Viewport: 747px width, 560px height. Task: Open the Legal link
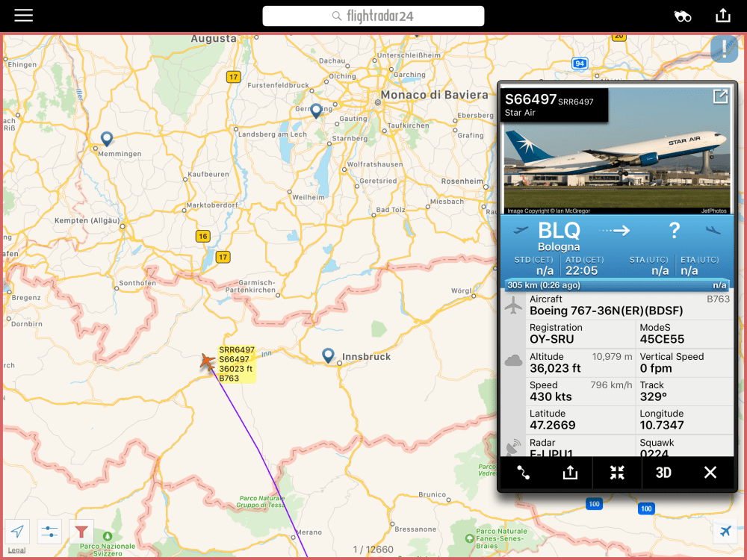16,550
